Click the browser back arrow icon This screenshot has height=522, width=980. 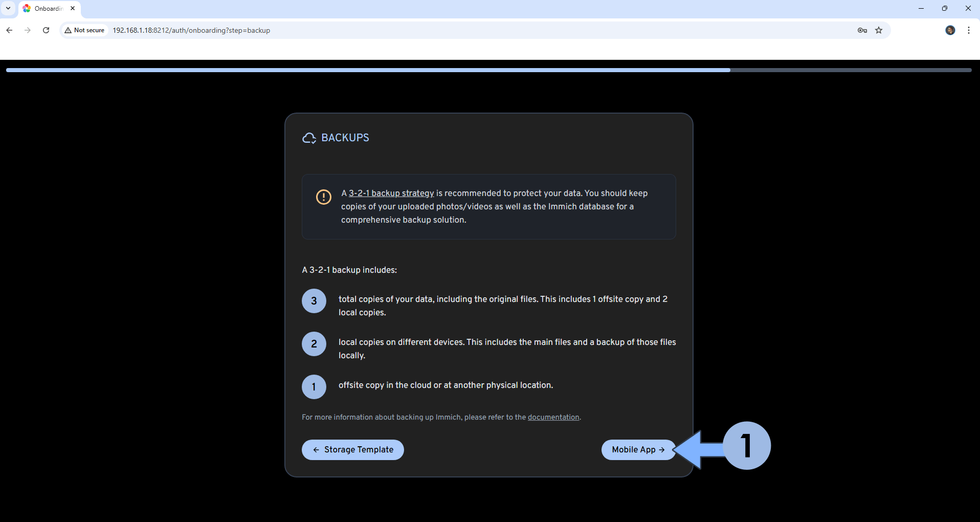pyautogui.click(x=9, y=30)
